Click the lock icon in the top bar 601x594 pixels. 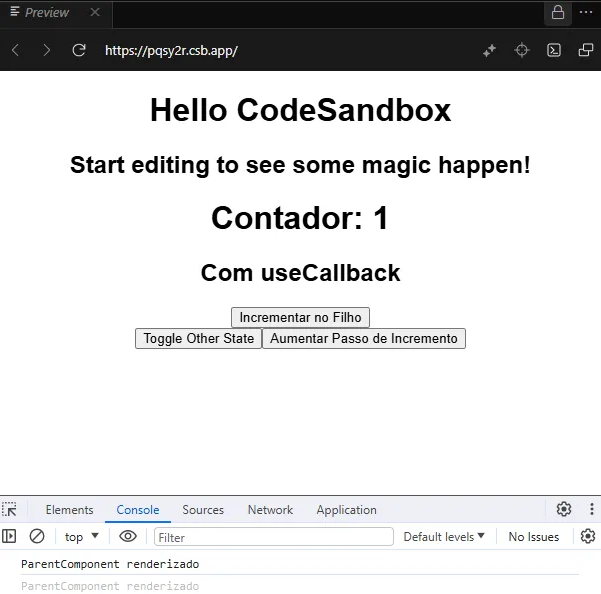point(558,12)
